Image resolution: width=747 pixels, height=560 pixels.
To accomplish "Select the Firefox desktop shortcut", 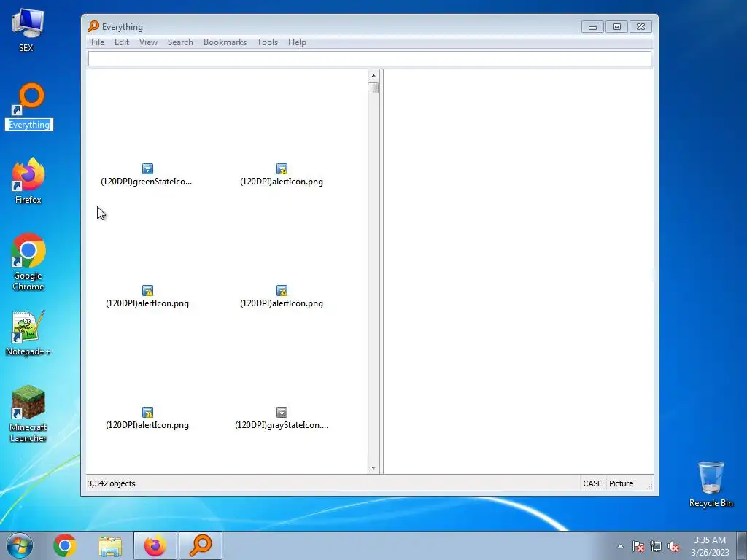I will click(28, 181).
